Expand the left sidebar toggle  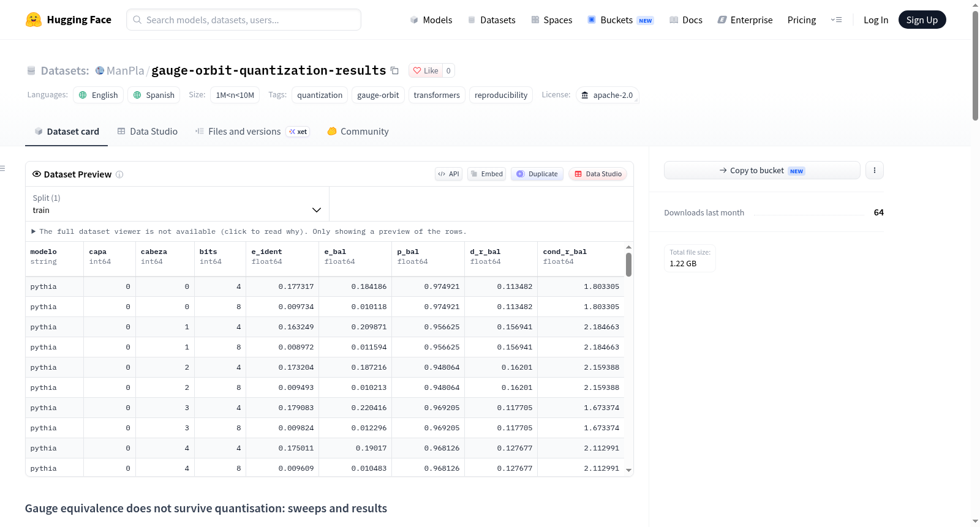(x=3, y=168)
